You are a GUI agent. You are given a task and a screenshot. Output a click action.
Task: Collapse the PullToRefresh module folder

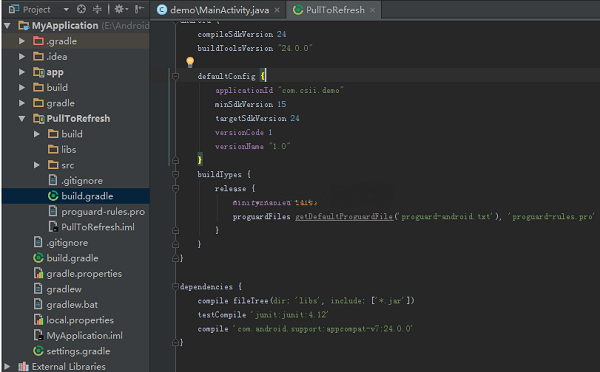[22, 119]
